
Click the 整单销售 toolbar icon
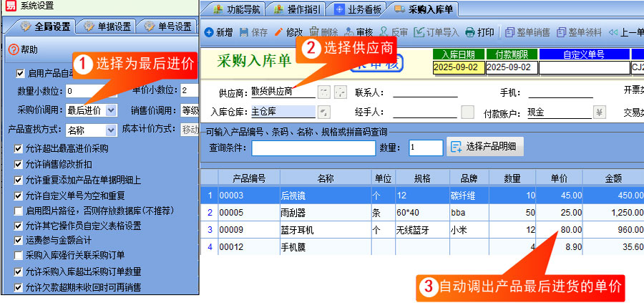coord(509,32)
